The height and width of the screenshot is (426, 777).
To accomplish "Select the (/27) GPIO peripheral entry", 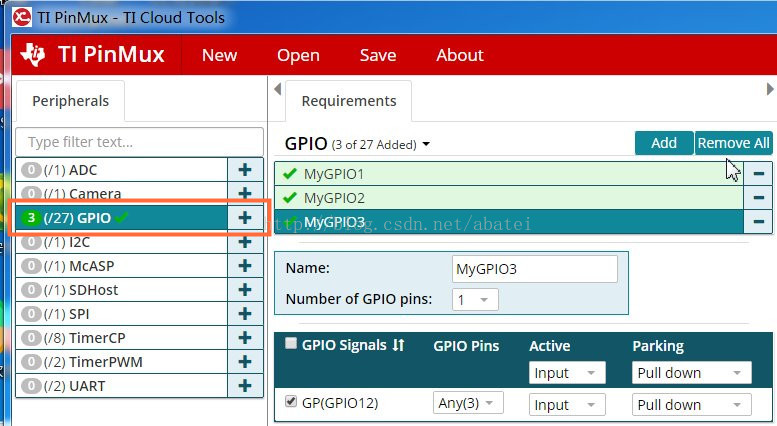I will click(121, 217).
